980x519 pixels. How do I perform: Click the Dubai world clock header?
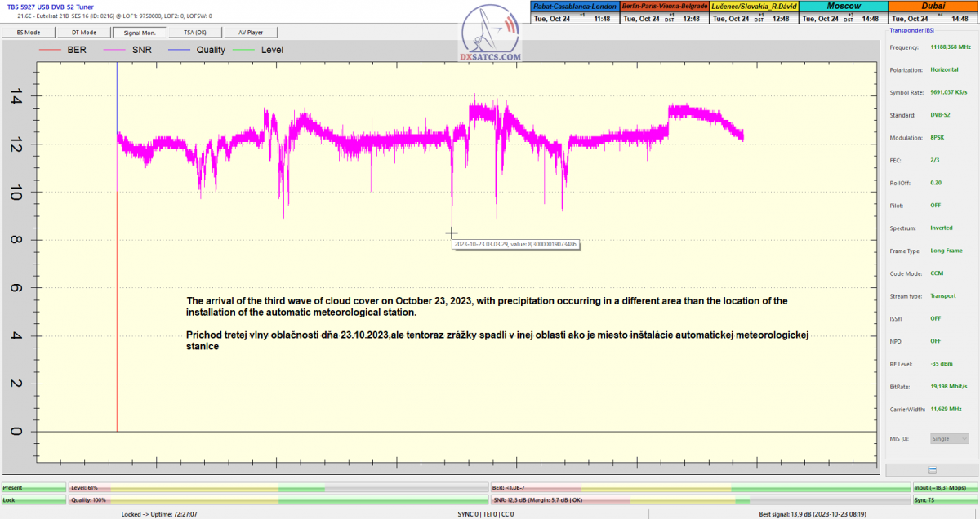pos(932,6)
